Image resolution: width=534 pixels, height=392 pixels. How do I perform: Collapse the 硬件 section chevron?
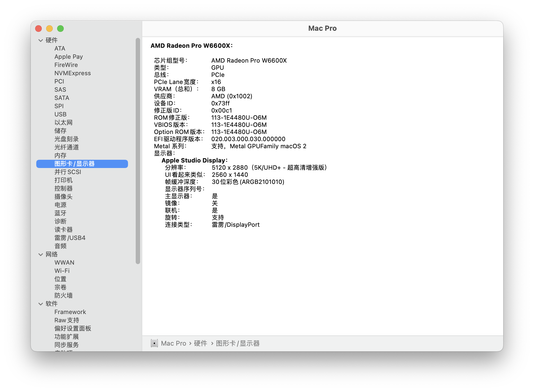pyautogui.click(x=41, y=40)
